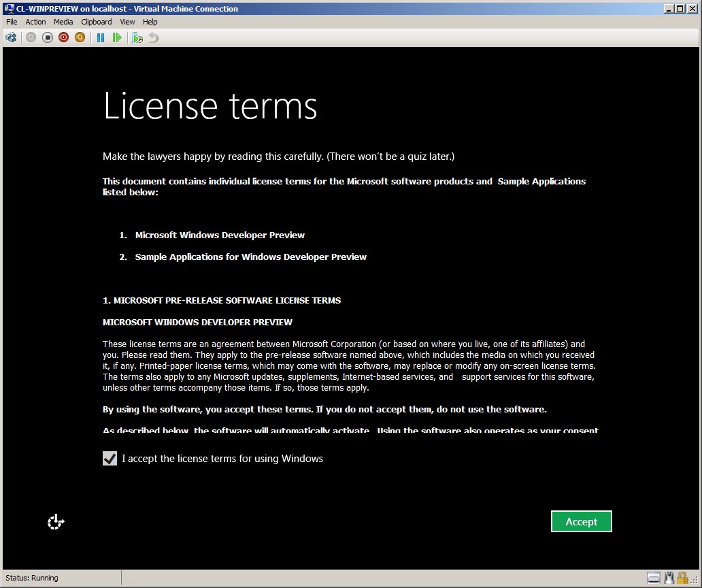Expand the Media menu
The image size is (702, 588).
coord(63,22)
